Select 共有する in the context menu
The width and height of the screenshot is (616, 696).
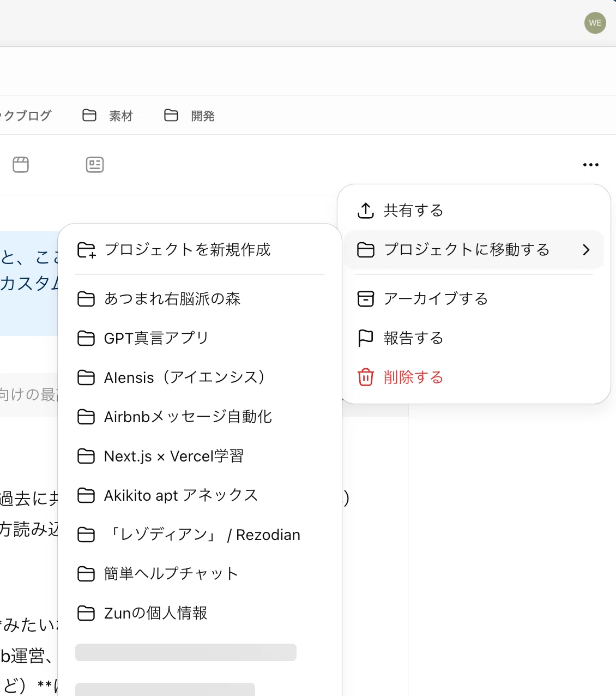pos(474,211)
